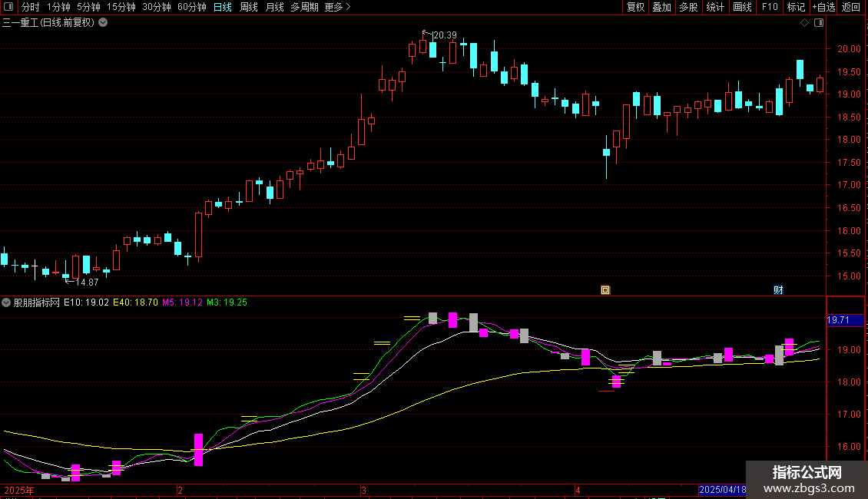Select the 日线 daily chart tab
Screen dimensions: 868x499
[x=223, y=7]
